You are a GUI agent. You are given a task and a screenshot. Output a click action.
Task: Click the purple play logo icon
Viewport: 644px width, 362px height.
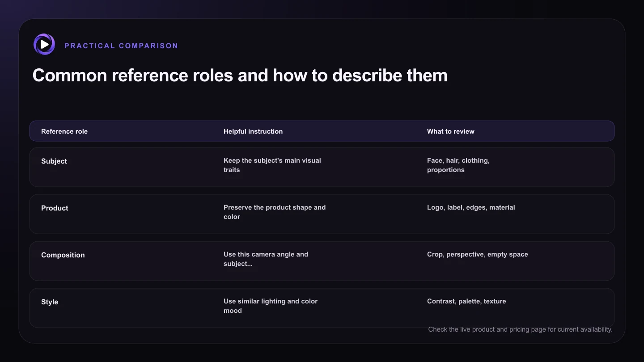[44, 44]
